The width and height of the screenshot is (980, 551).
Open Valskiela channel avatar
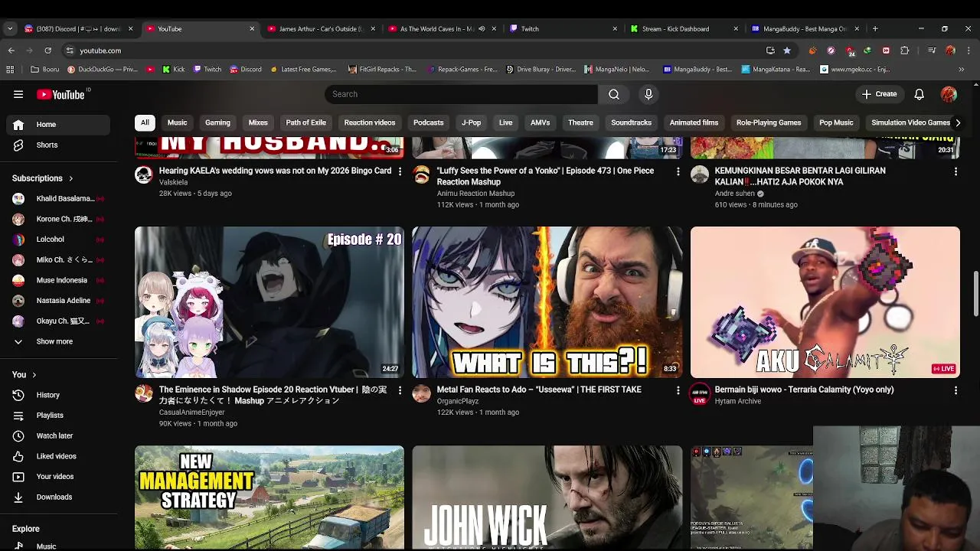144,174
